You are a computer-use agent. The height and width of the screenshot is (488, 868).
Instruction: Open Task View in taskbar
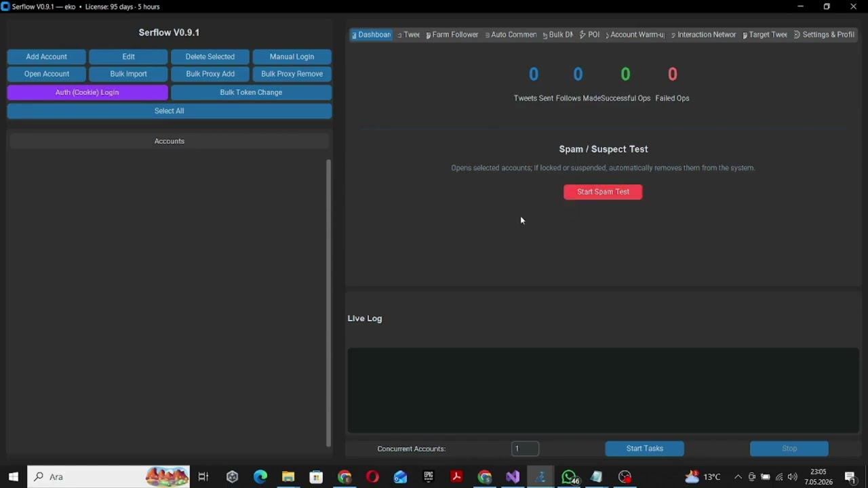[x=203, y=476]
